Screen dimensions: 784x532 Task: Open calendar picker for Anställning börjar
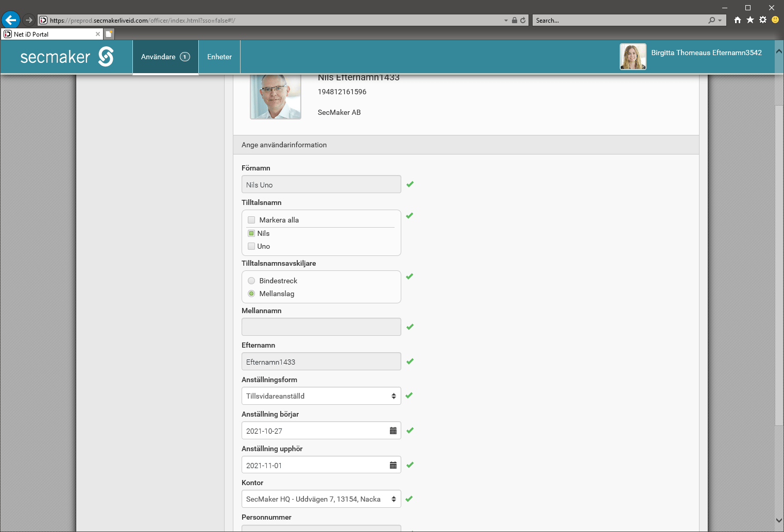click(x=393, y=431)
